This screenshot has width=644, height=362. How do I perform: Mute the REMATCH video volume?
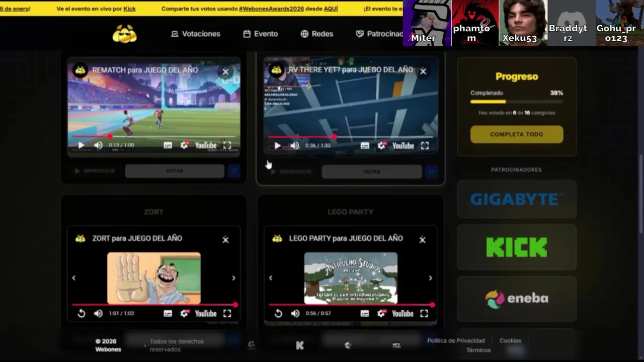click(x=98, y=145)
